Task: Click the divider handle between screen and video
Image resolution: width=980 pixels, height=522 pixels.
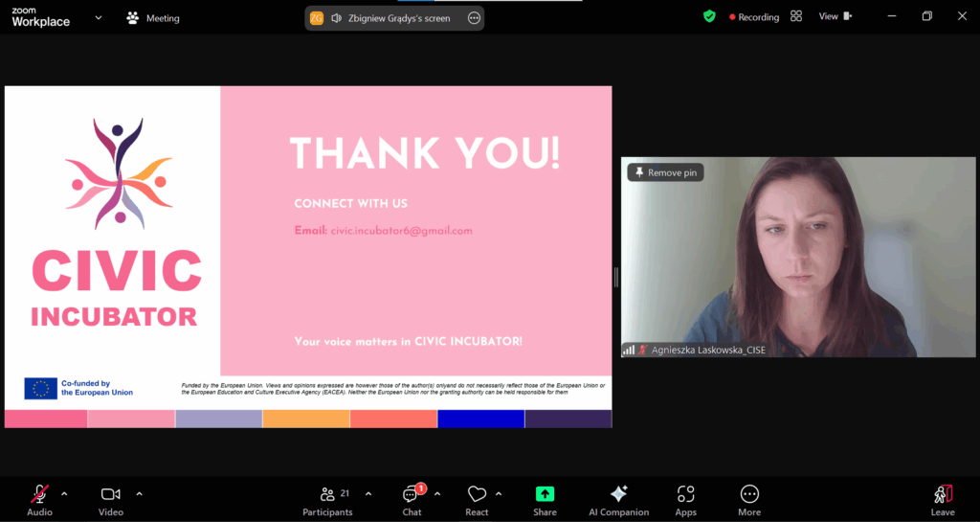Action: [616, 277]
